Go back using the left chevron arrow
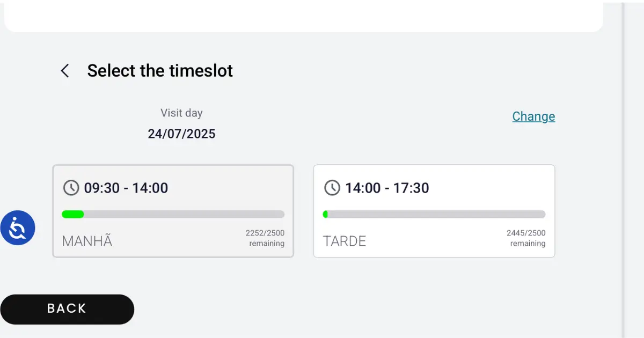Image resolution: width=644 pixels, height=338 pixels. (65, 71)
